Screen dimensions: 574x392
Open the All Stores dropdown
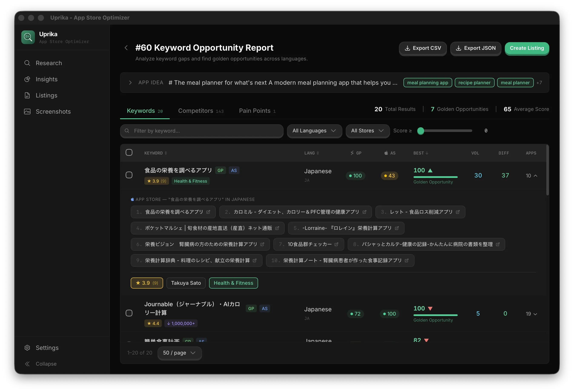[x=367, y=131]
